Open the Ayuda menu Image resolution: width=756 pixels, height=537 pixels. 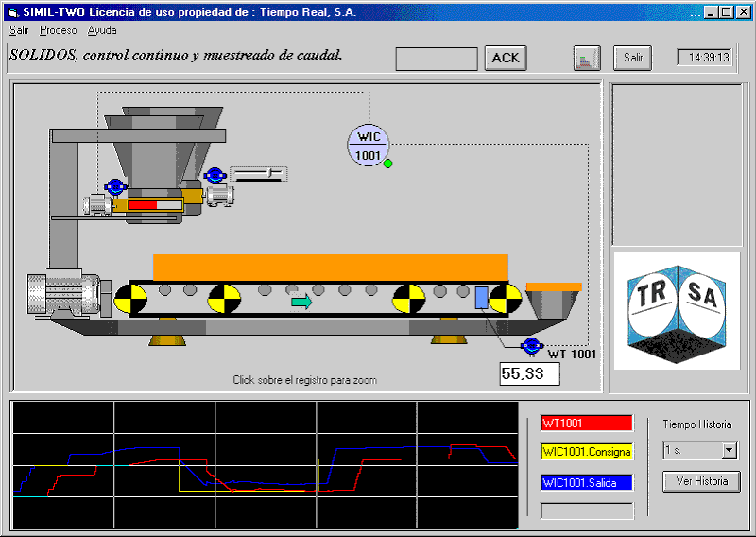pos(102,30)
